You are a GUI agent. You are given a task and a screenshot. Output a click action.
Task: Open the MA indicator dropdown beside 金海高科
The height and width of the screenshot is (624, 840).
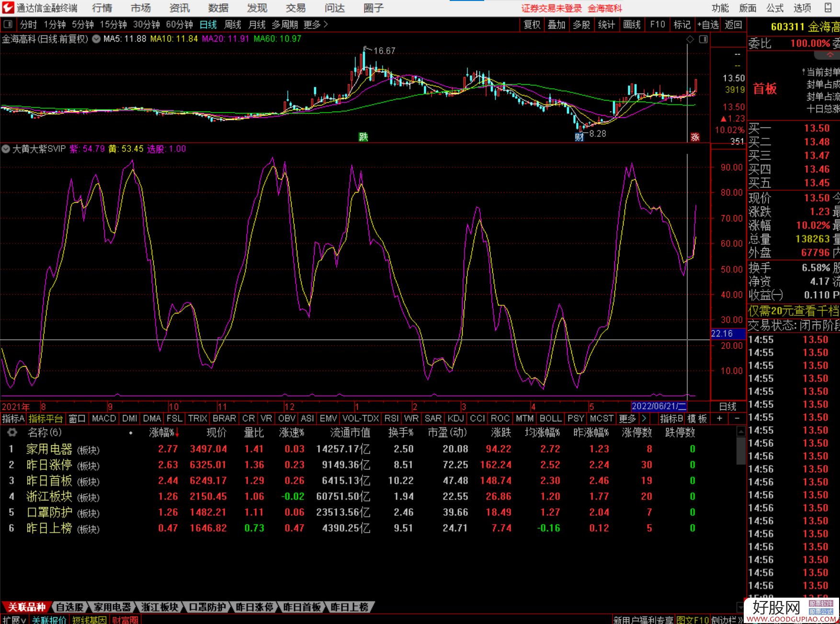coord(96,39)
